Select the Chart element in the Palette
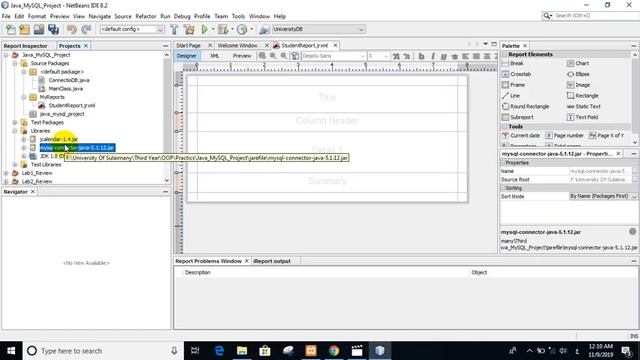The image size is (640, 360). click(578, 63)
